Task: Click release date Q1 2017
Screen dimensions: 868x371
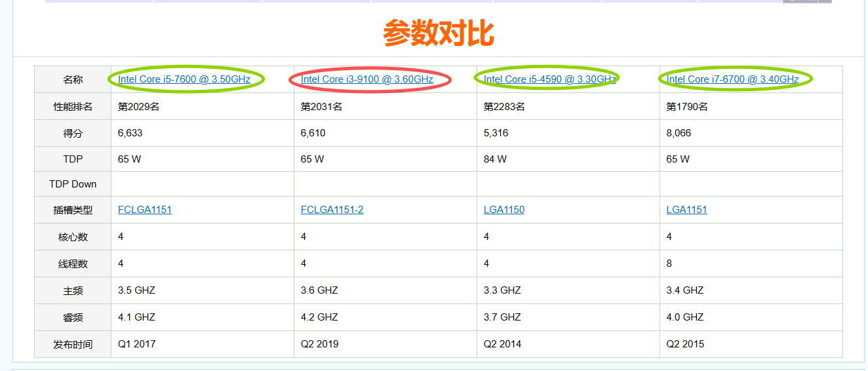Action: tap(137, 344)
